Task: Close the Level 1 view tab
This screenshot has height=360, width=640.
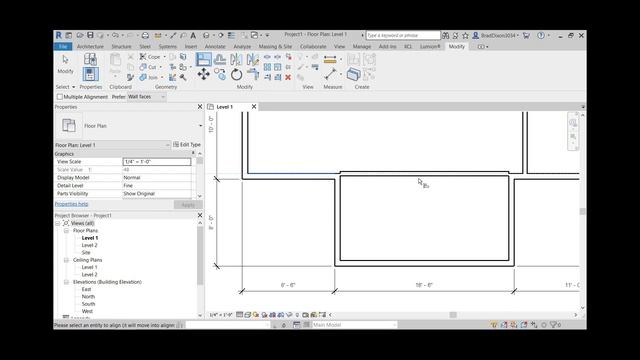Action: click(253, 107)
